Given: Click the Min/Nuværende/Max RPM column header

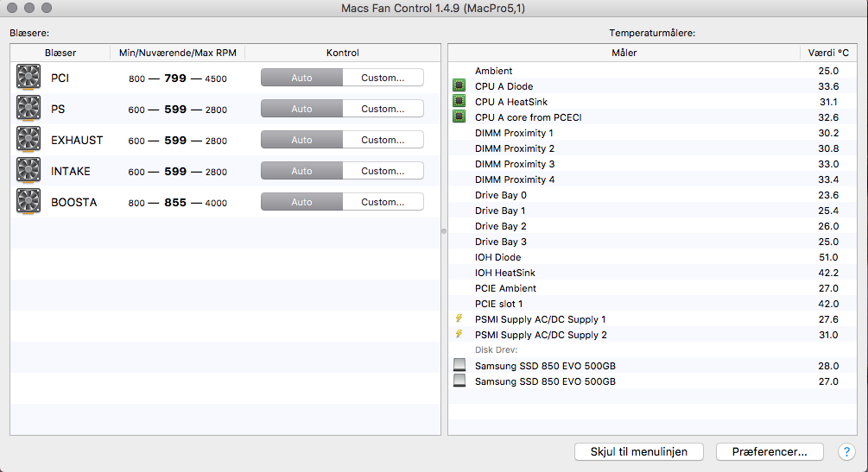Looking at the screenshot, I should click(x=178, y=53).
